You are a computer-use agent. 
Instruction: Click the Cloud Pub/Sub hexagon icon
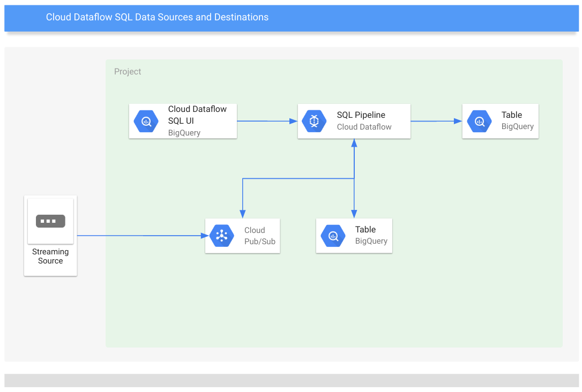pos(221,236)
